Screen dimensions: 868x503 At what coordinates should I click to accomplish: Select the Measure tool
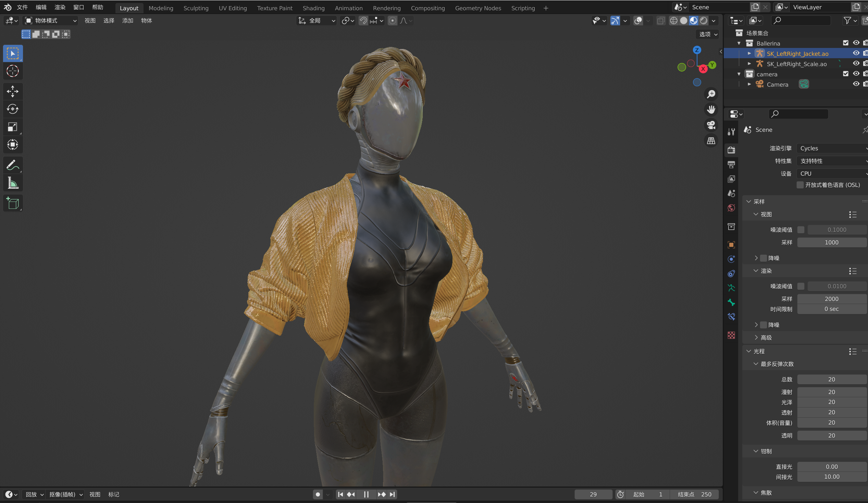[13, 183]
